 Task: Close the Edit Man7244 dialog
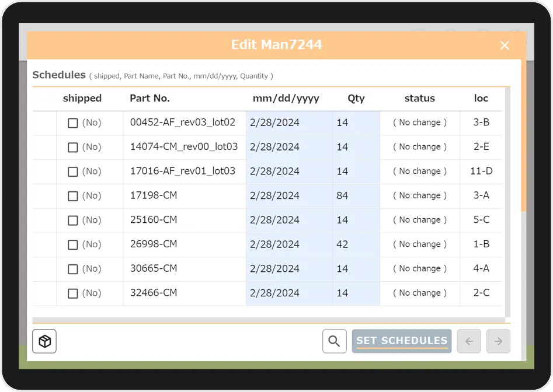pos(505,45)
